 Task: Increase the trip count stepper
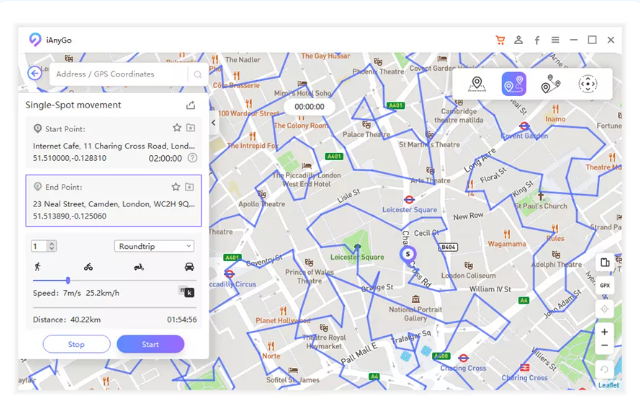click(52, 243)
